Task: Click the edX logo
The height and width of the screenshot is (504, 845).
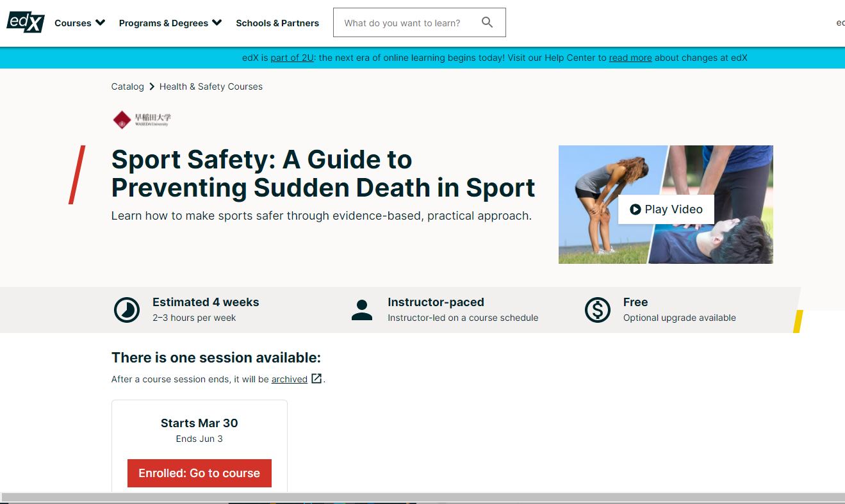Action: [x=26, y=22]
